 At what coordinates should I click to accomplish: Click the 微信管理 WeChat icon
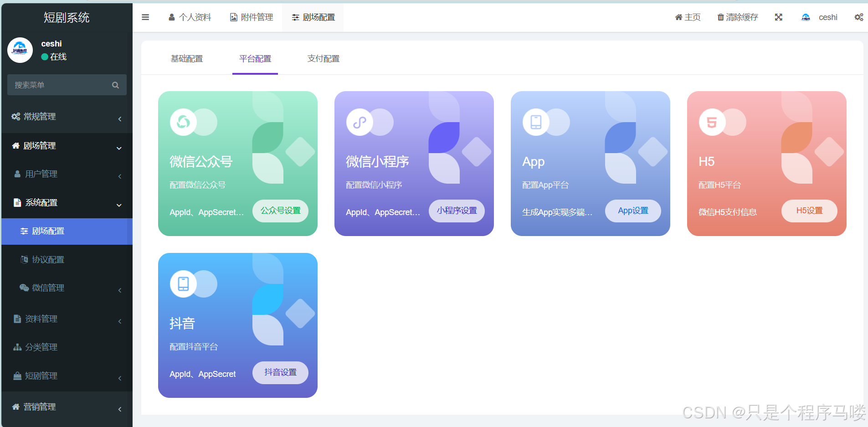[24, 288]
